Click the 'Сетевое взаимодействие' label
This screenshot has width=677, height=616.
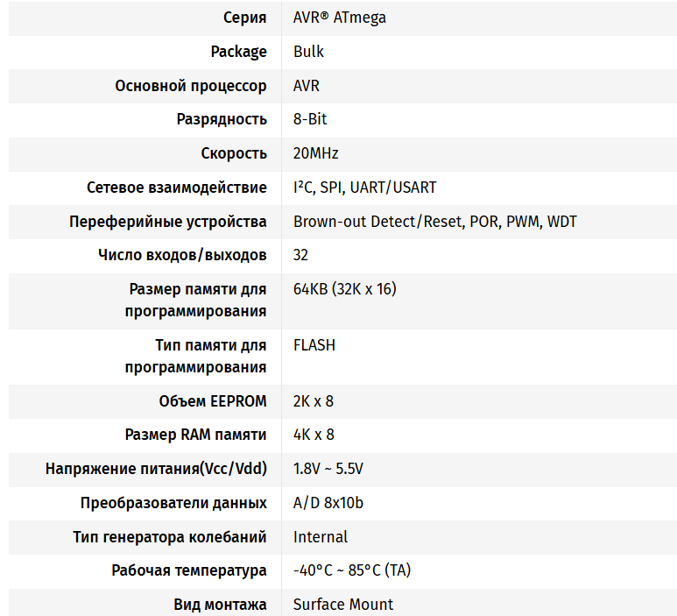click(177, 188)
